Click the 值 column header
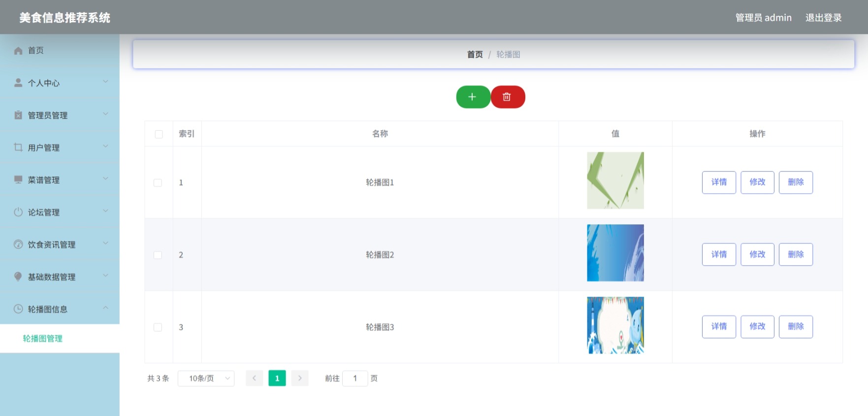 point(615,134)
